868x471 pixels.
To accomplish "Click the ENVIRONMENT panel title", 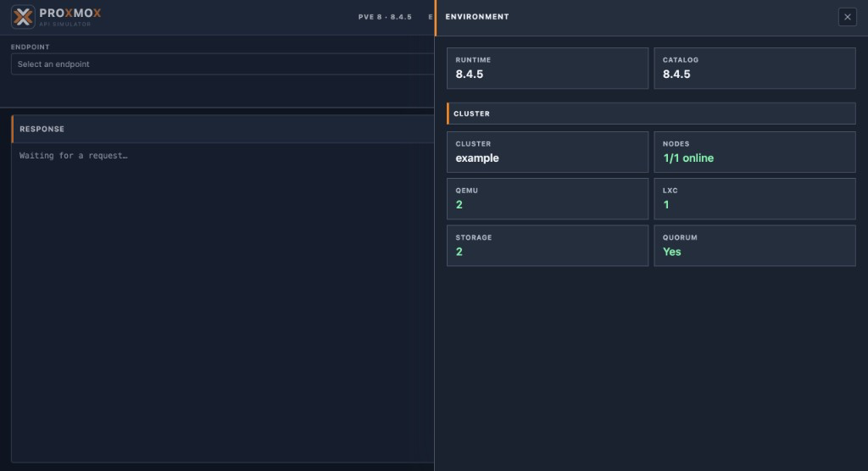I will click(x=477, y=17).
